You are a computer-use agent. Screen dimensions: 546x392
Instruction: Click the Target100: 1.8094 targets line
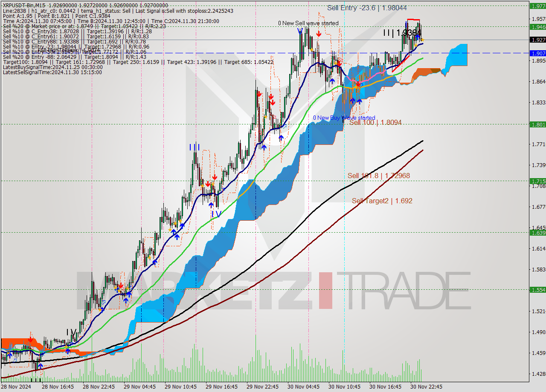pos(138,62)
